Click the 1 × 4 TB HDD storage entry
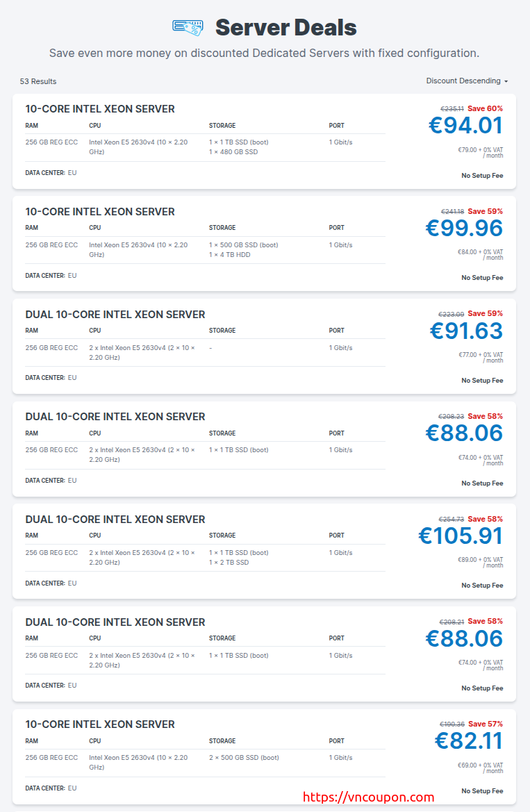Screen dimensions: 530x812 [x=230, y=255]
